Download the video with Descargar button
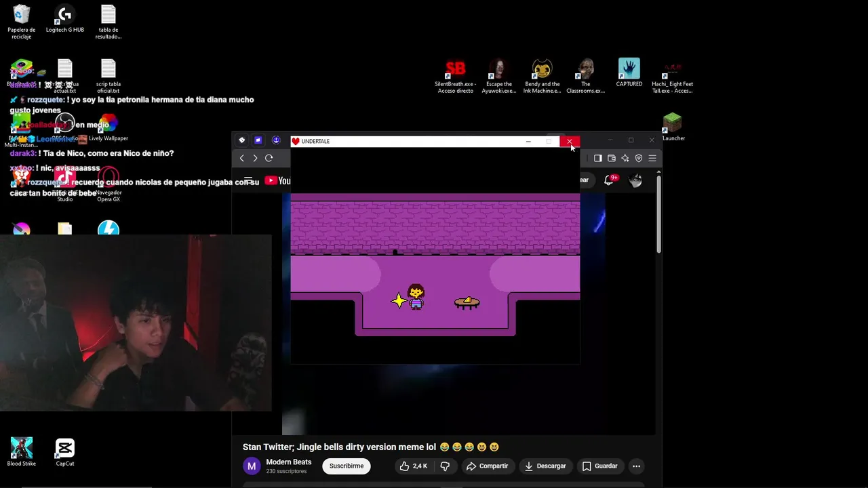This screenshot has width=868, height=488. click(545, 466)
